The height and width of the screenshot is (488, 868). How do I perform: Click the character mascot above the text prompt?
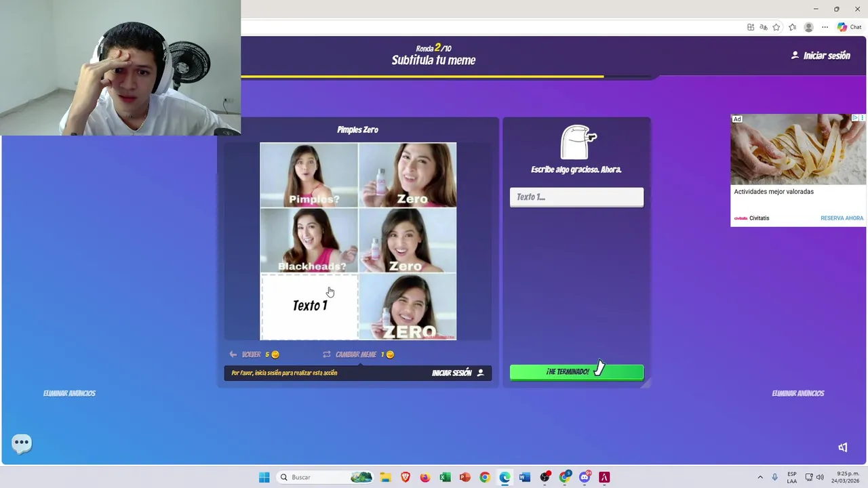[x=578, y=142]
